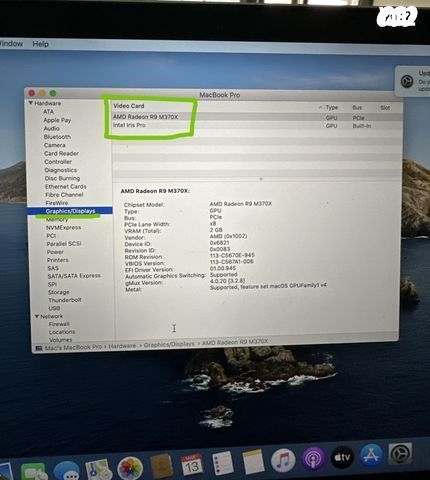Select SPI in the sidebar

[52, 284]
